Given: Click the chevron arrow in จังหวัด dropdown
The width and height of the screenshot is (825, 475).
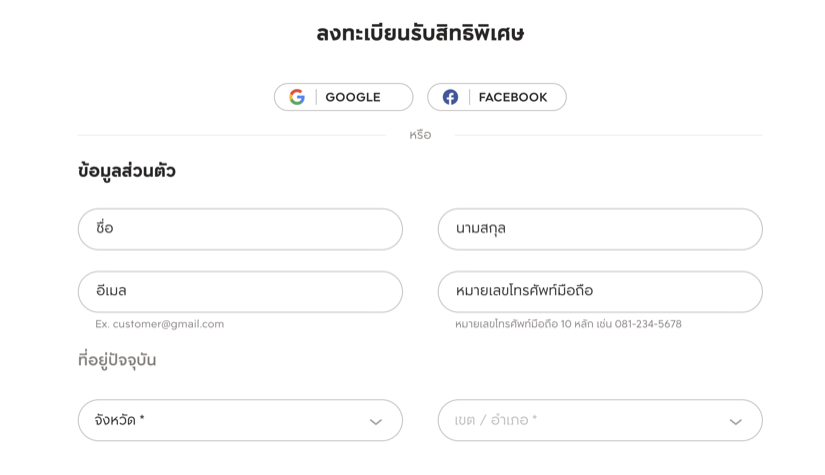Looking at the screenshot, I should tap(376, 422).
